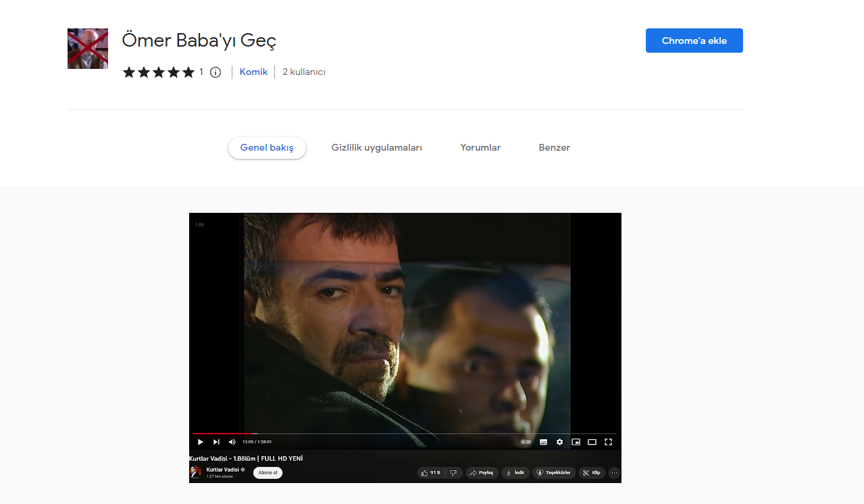Image resolution: width=864 pixels, height=504 pixels.
Task: Mute the player volume speaker icon
Action: [x=232, y=442]
